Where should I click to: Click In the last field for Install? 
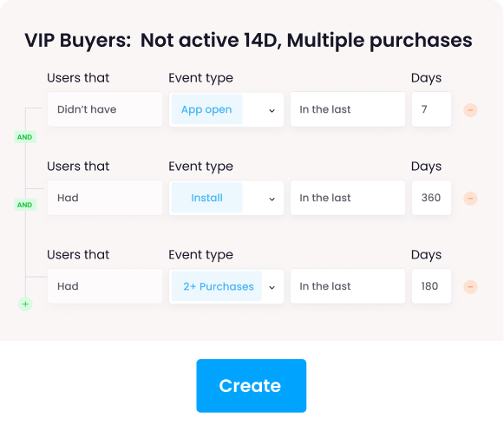pyautogui.click(x=348, y=198)
